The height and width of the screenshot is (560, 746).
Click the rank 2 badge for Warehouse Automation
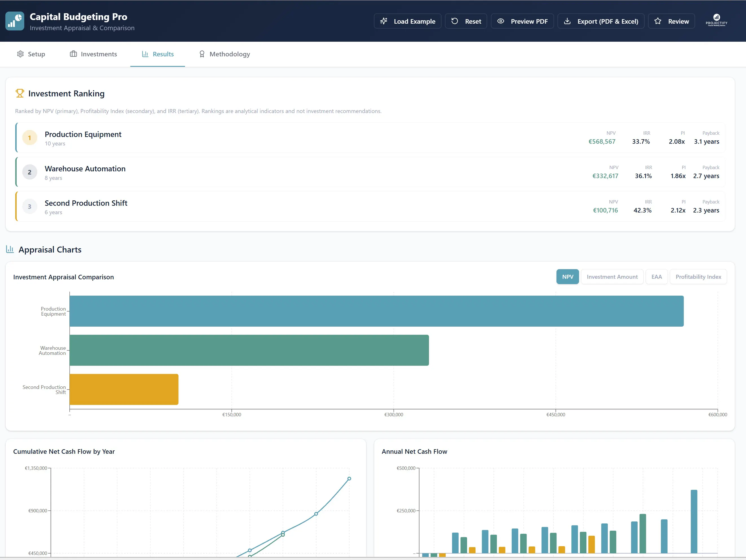pyautogui.click(x=30, y=172)
